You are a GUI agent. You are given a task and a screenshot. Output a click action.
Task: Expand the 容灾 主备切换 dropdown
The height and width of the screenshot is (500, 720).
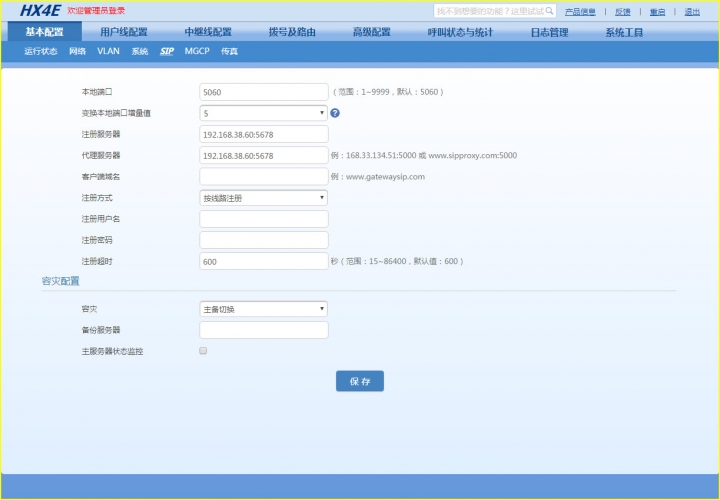pyautogui.click(x=264, y=309)
